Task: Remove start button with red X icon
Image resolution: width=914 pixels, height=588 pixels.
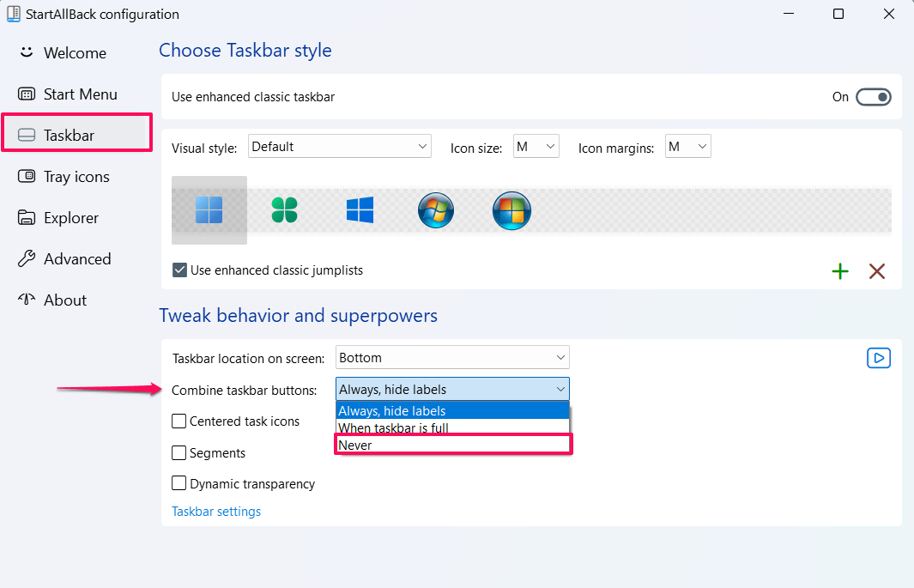Action: point(877,271)
